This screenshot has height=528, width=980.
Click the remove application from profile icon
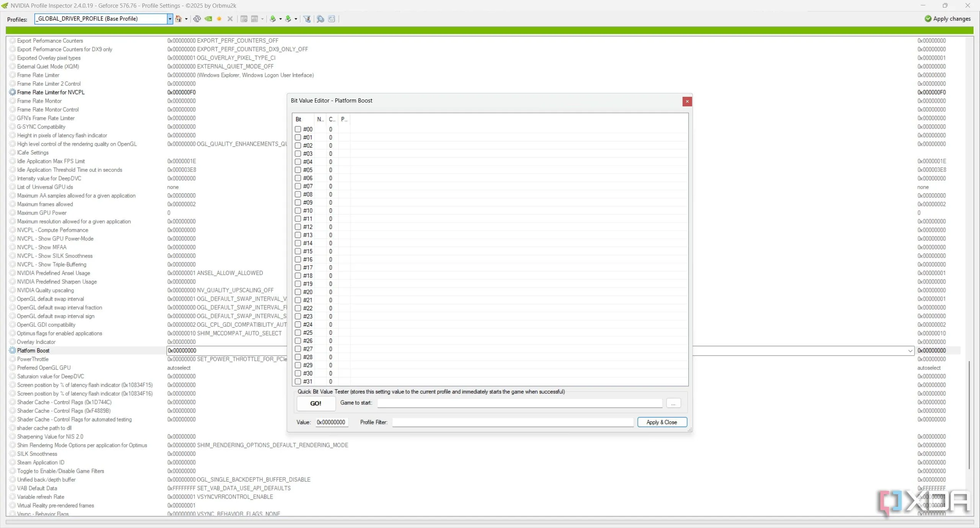pos(255,19)
